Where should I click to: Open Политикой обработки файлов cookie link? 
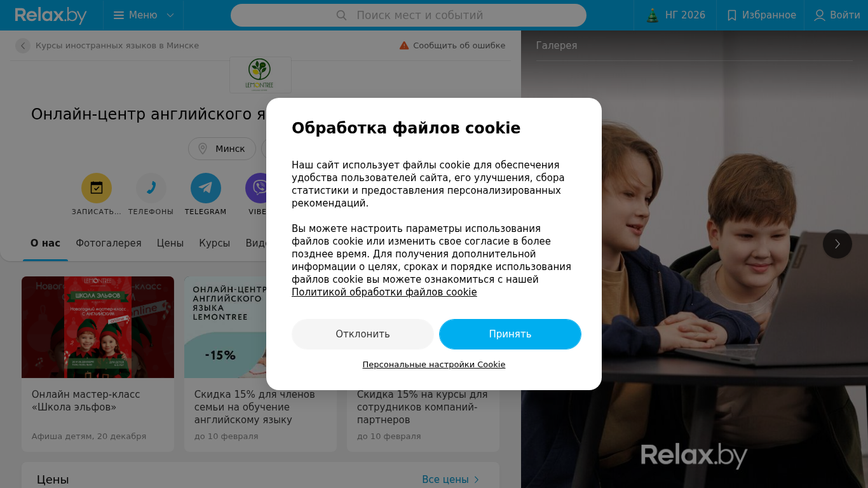point(384,292)
